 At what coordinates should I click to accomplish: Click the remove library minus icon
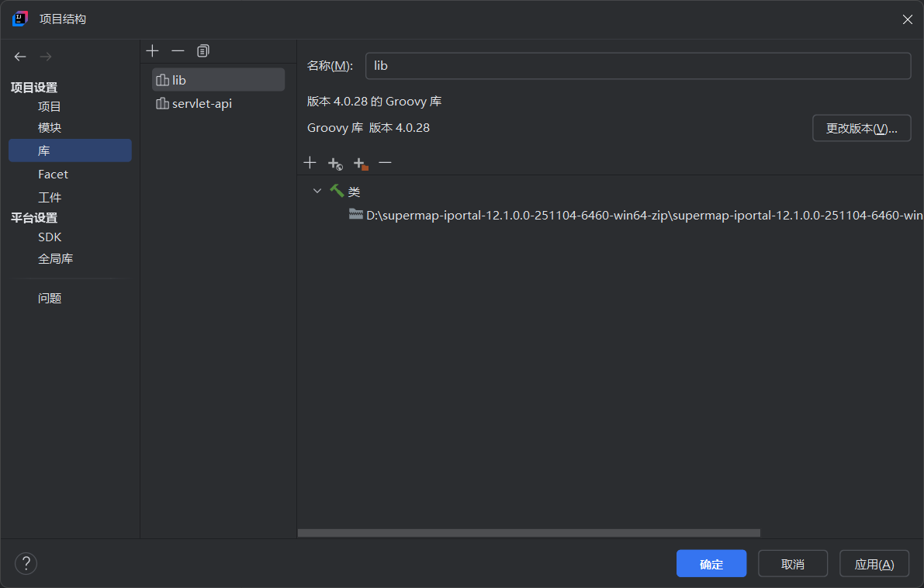click(178, 51)
